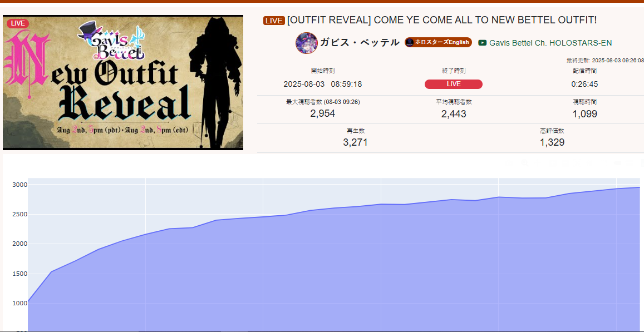Select the likes value 1,329
Screen dimensions: 644x332
pyautogui.click(x=552, y=142)
